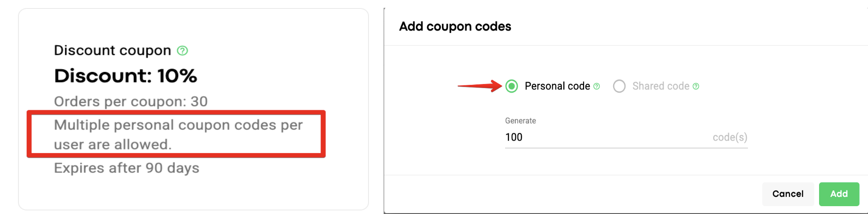Click the Shared code label text
868x214 pixels.
click(x=661, y=86)
